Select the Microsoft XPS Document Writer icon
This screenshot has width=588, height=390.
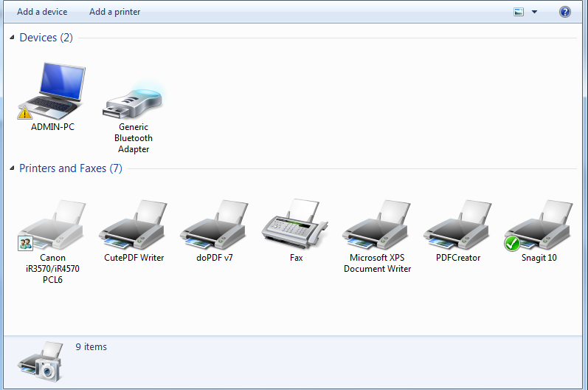pyautogui.click(x=376, y=225)
